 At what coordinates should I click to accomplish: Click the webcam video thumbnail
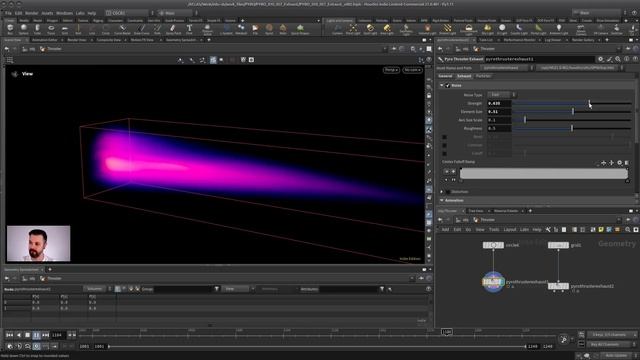[38, 243]
